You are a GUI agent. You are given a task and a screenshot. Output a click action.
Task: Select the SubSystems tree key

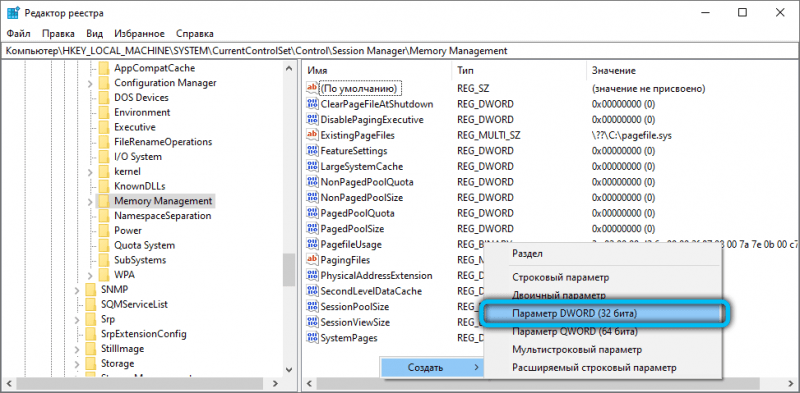click(x=140, y=260)
